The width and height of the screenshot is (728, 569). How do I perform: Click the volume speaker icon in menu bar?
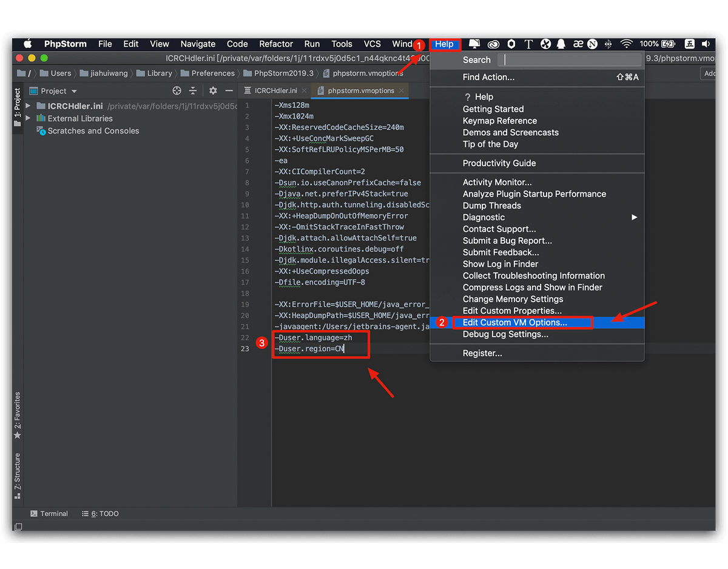[x=706, y=44]
